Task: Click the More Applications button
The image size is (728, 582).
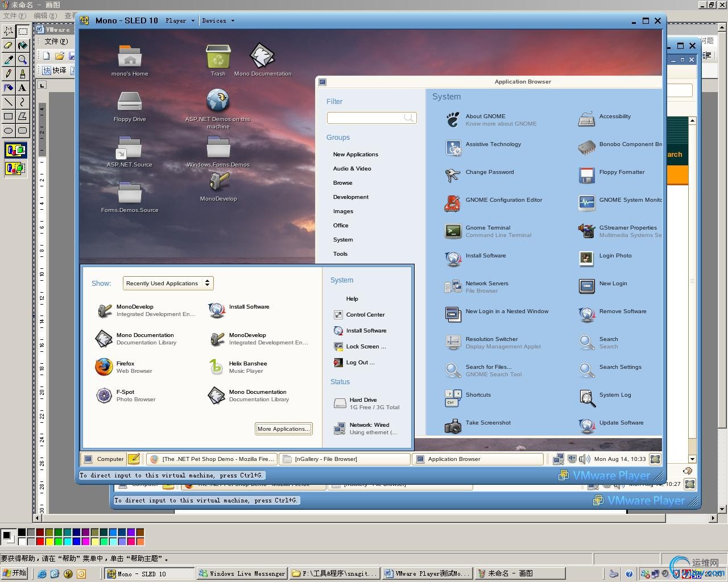Action: 283,429
